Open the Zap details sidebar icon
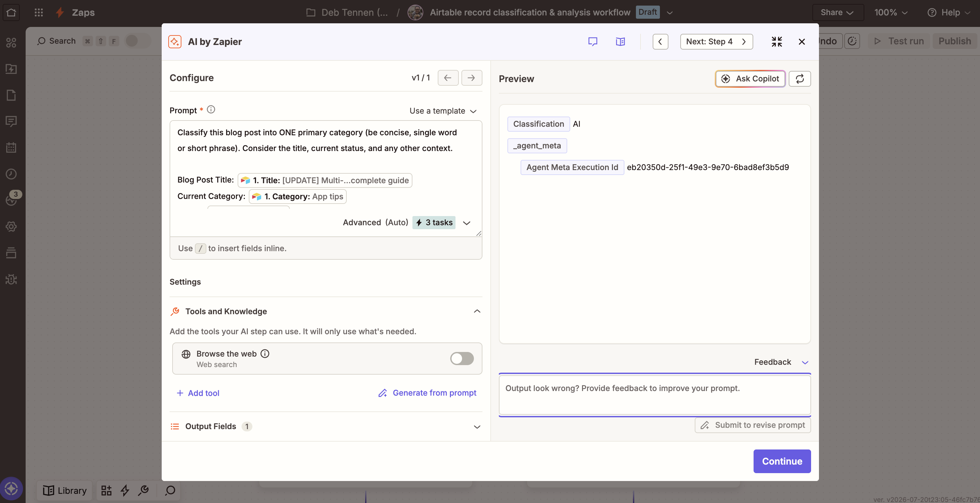The width and height of the screenshot is (980, 503). pos(12,43)
